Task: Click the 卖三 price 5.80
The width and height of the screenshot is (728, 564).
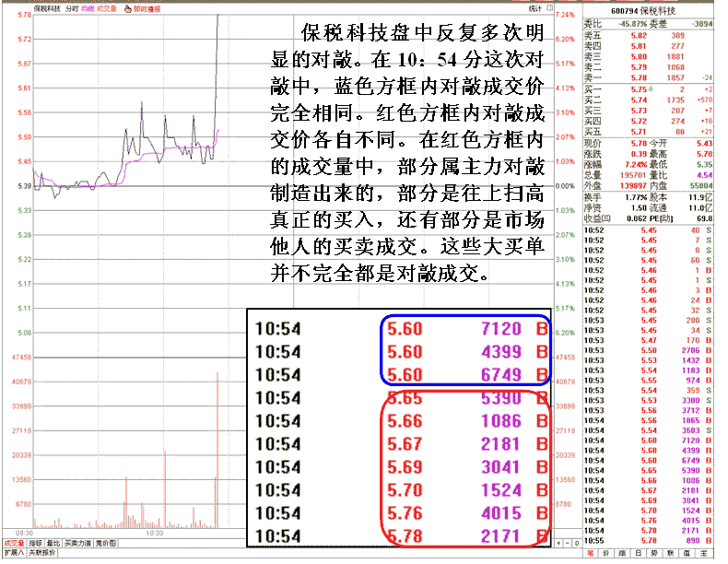Action: pyautogui.click(x=639, y=56)
